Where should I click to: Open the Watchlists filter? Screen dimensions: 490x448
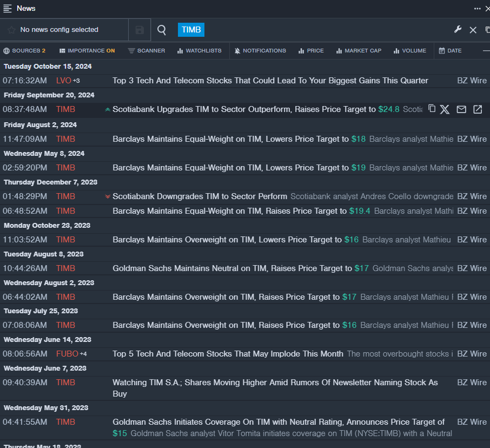[x=200, y=51]
